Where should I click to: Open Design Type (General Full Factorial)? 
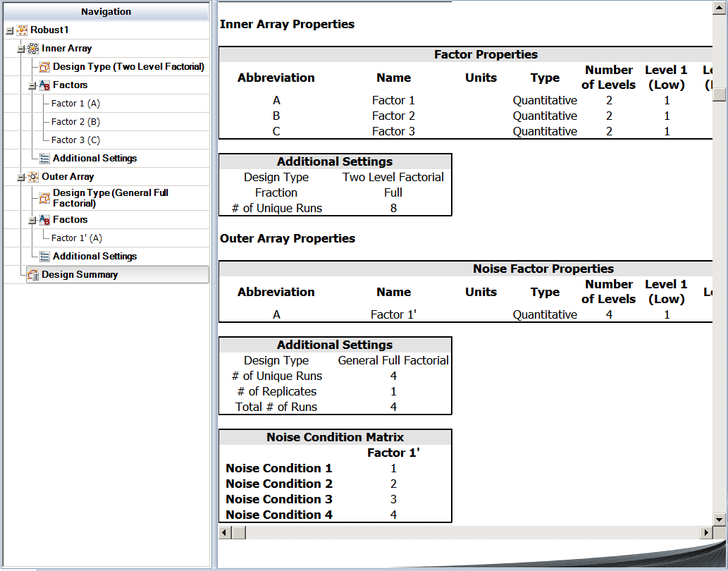click(x=111, y=198)
